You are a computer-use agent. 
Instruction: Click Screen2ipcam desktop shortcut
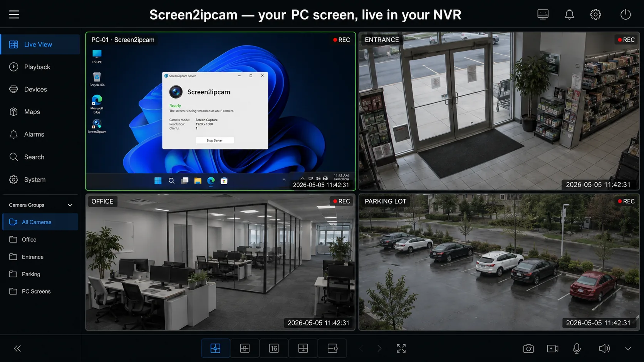97,126
